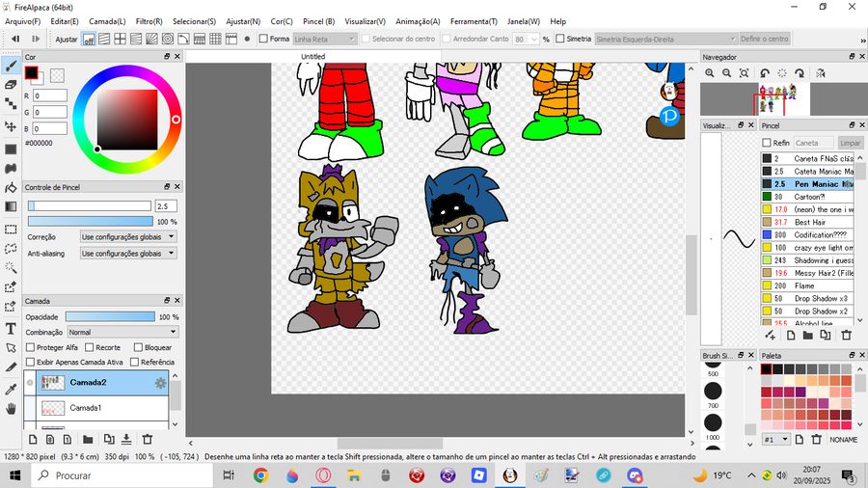This screenshot has height=488, width=868.
Task: Select the Dot tool
Action: [x=11, y=103]
